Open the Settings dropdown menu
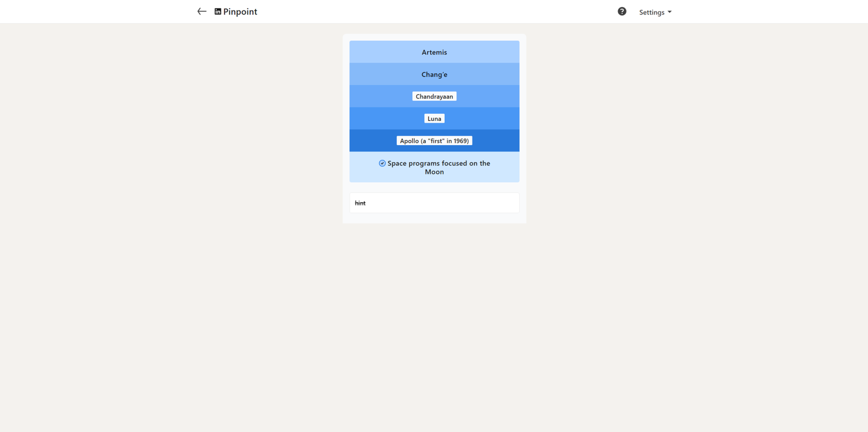 tap(652, 12)
